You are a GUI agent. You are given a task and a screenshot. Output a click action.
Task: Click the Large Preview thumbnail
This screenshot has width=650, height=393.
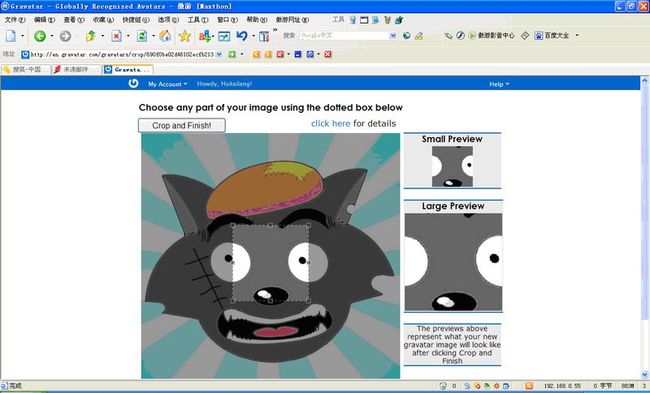point(454,262)
